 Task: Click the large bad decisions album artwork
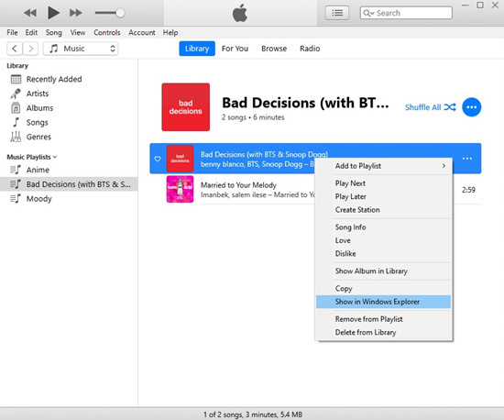[186, 107]
